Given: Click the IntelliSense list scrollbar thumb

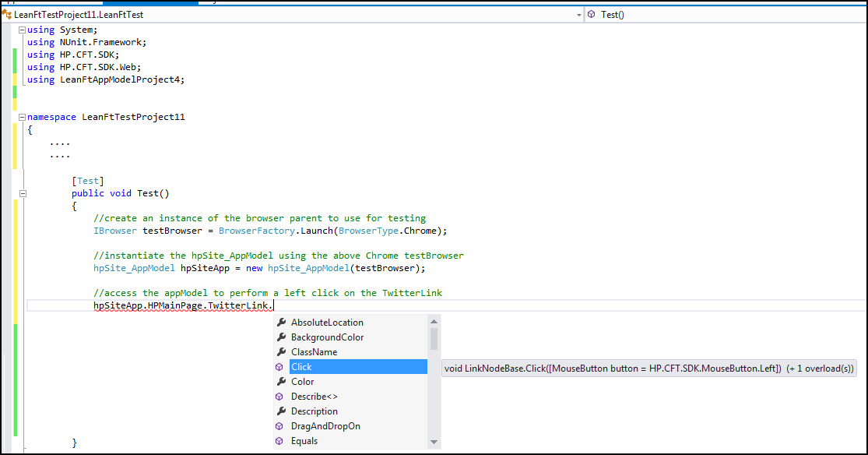Looking at the screenshot, I should click(434, 339).
